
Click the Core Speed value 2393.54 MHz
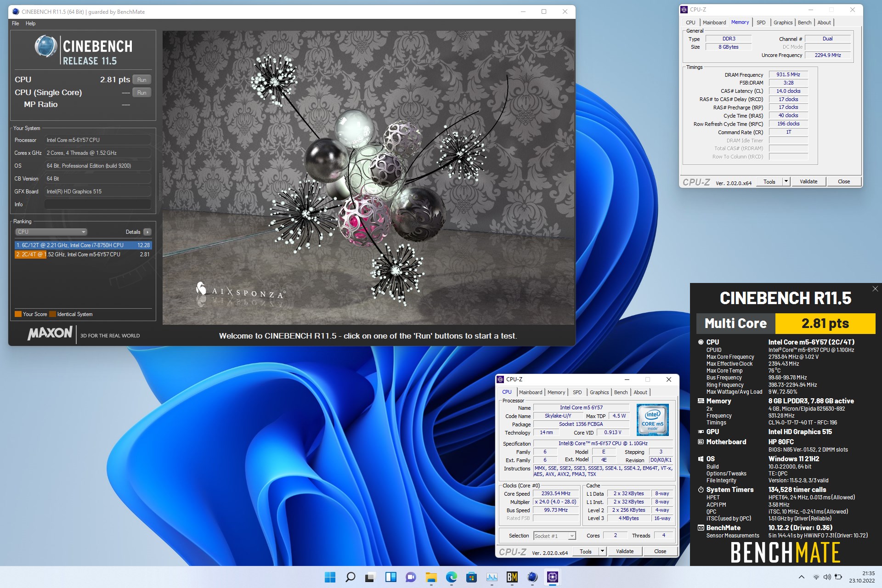(556, 494)
